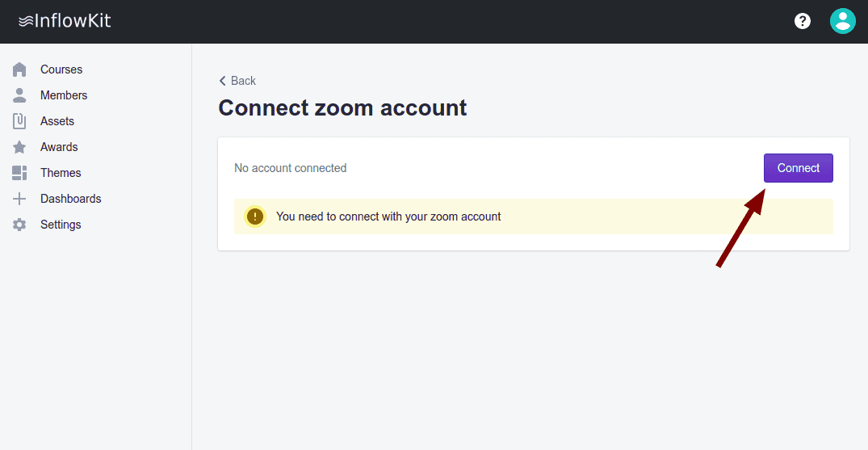Select Dashboards in the sidebar menu
The height and width of the screenshot is (450, 868).
(x=71, y=199)
